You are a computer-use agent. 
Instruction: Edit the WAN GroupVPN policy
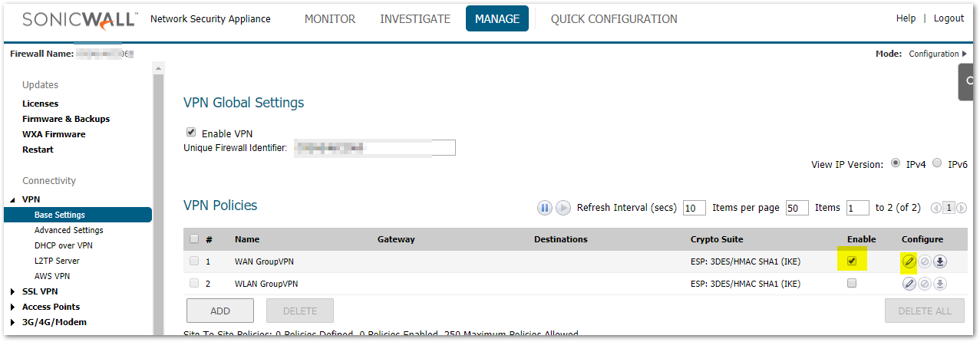pos(909,261)
